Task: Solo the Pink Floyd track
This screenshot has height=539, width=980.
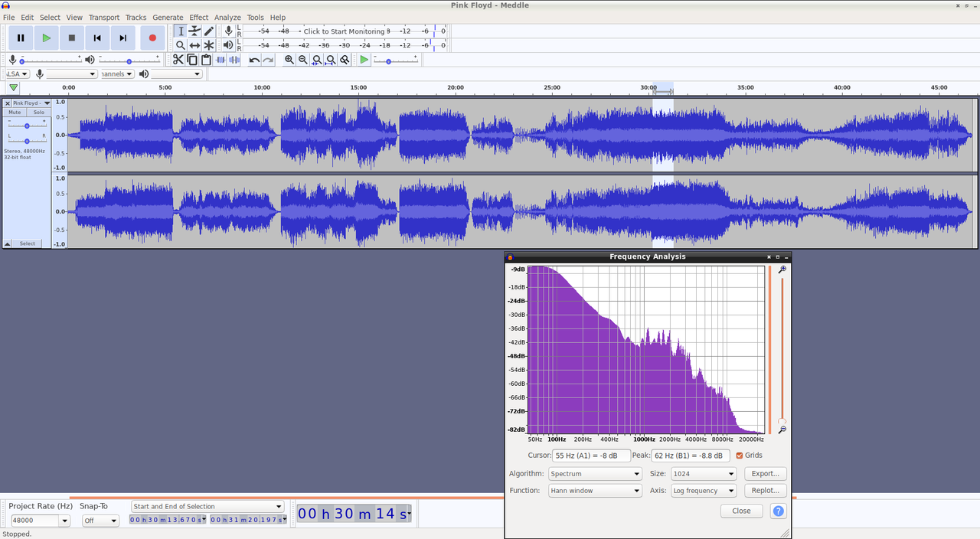Action: 39,113
